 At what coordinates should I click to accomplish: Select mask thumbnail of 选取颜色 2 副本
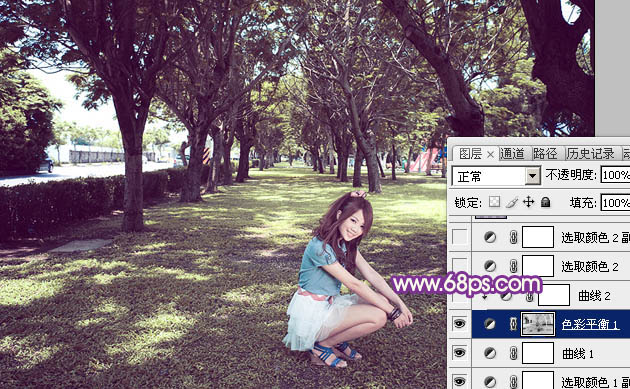point(538,237)
